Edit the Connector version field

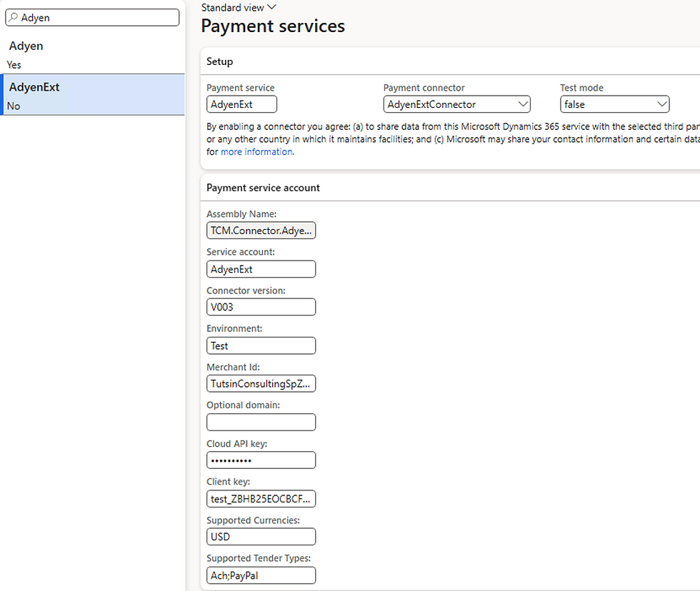click(x=261, y=307)
